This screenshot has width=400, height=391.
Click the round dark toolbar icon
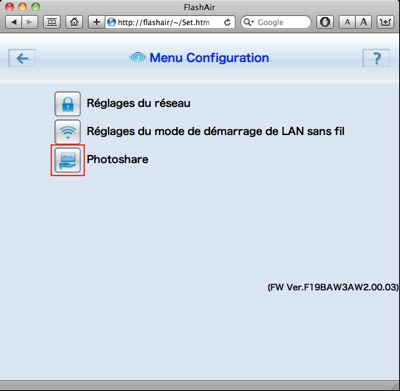click(x=325, y=22)
